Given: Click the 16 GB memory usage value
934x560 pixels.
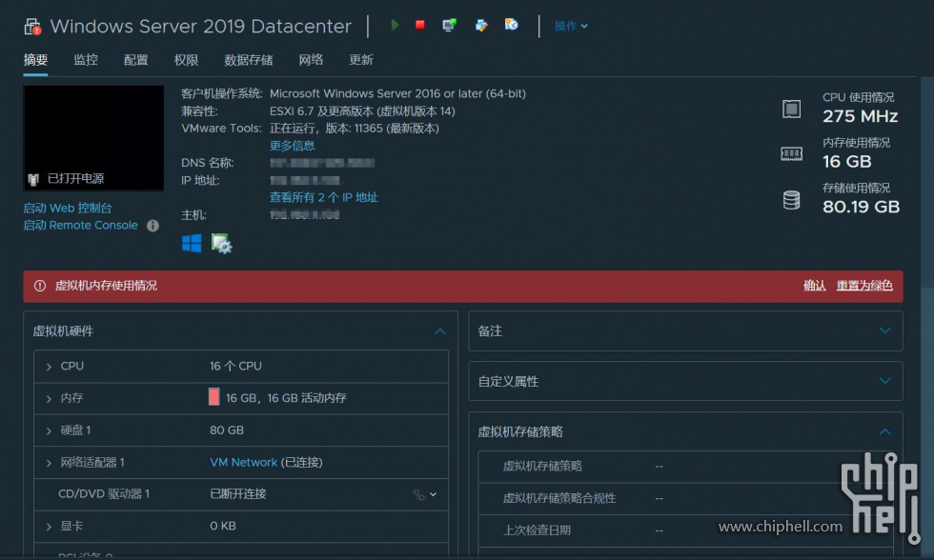Looking at the screenshot, I should click(846, 161).
